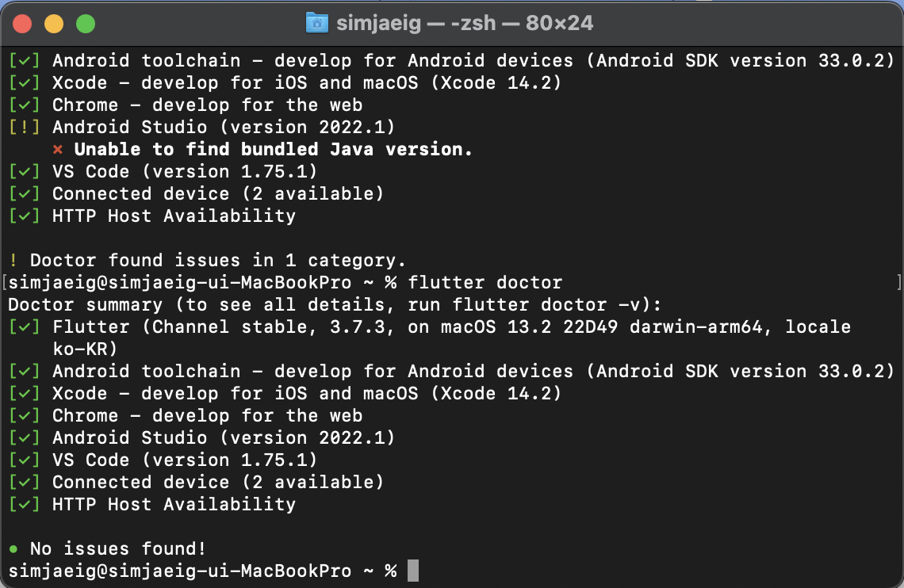Click the exclamation mark before Doctor found issues
This screenshot has height=588, width=904.
pos(13,260)
